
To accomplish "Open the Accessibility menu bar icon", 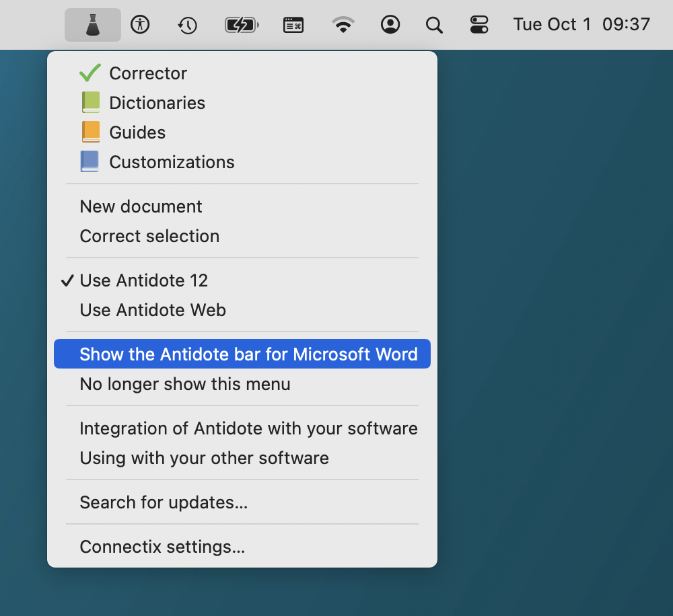I will pos(140,24).
